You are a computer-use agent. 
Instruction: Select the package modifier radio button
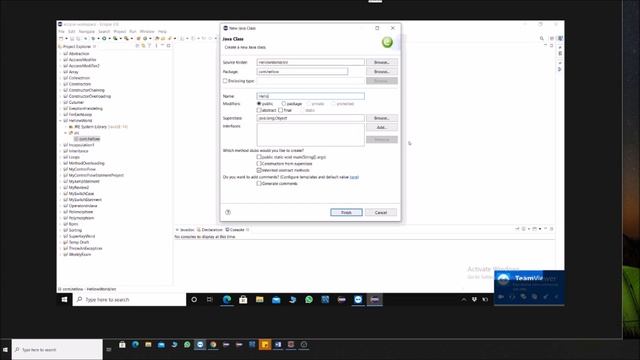tap(284, 104)
